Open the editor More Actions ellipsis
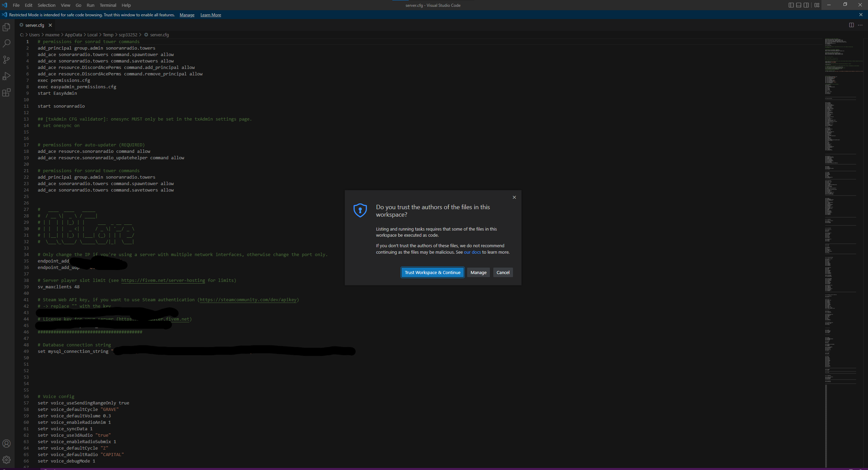The image size is (868, 470). [860, 25]
